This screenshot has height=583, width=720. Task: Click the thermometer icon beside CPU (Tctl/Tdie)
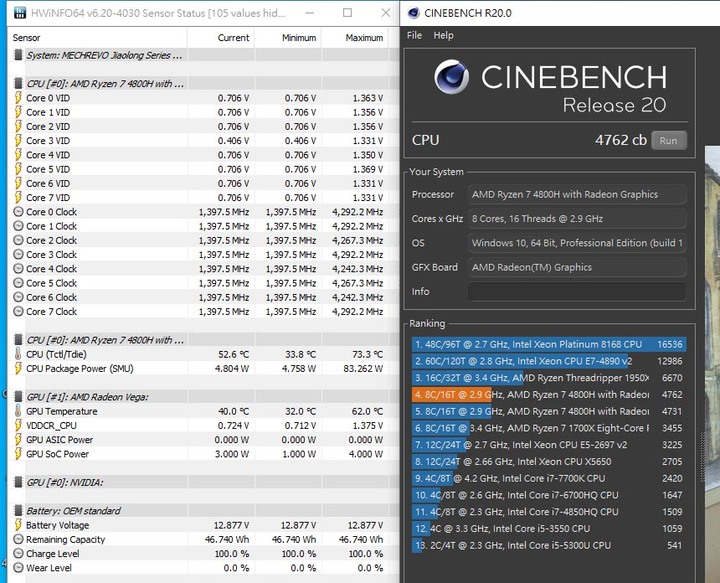pyautogui.click(x=18, y=354)
